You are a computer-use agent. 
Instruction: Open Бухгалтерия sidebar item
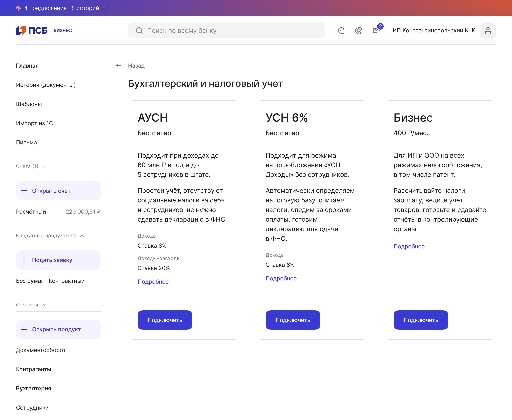click(34, 388)
